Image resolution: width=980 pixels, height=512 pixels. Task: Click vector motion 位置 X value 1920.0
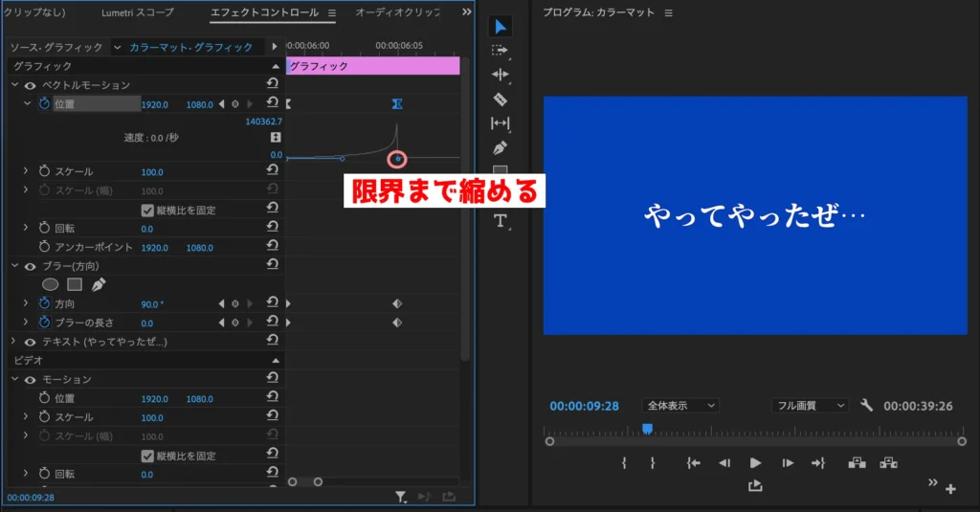click(x=154, y=104)
